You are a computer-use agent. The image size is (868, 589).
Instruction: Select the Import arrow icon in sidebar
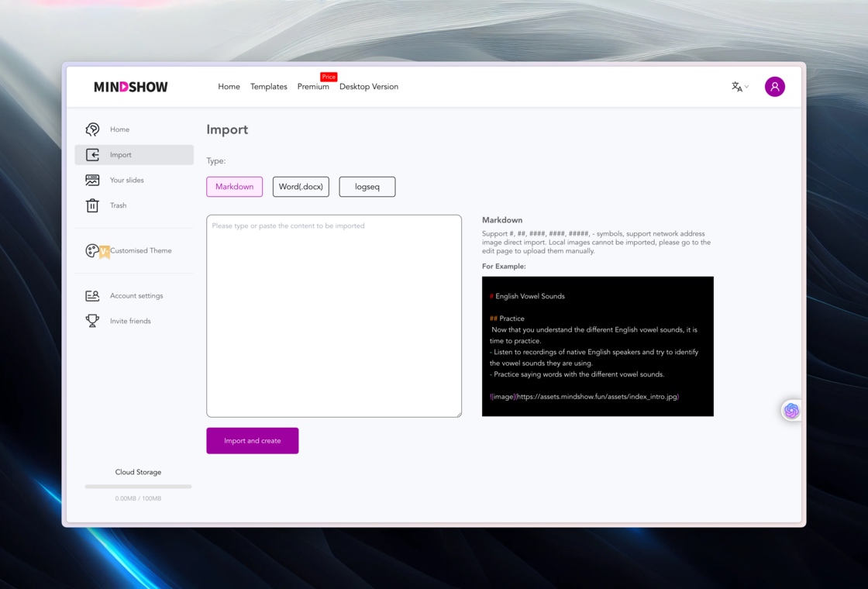click(x=92, y=155)
